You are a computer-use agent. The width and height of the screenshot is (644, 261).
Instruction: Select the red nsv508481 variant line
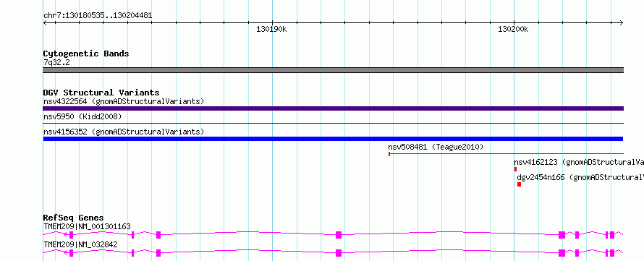(x=506, y=154)
